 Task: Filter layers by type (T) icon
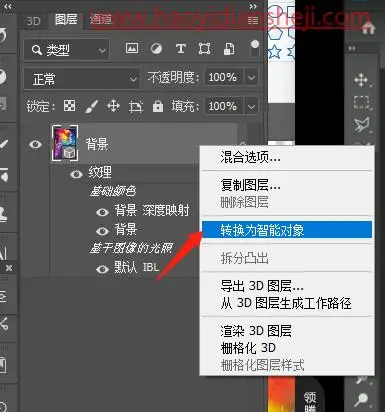(x=181, y=49)
